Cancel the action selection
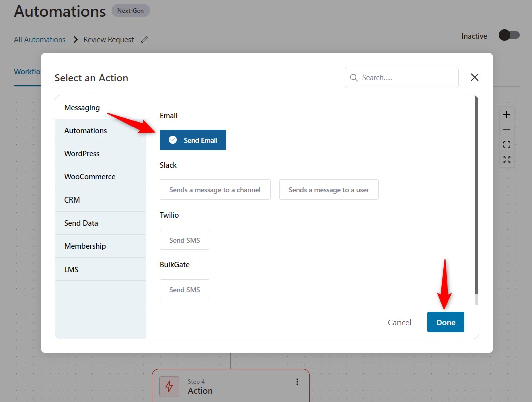Image resolution: width=532 pixels, height=402 pixels. tap(400, 322)
